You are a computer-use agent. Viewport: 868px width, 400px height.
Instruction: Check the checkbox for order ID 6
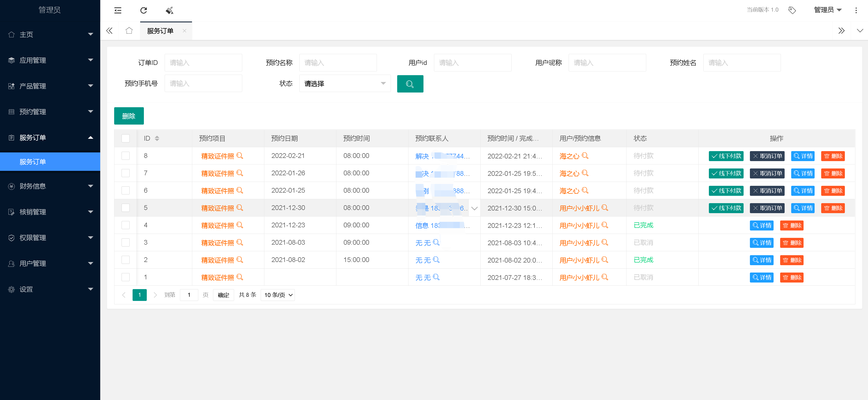pos(125,190)
